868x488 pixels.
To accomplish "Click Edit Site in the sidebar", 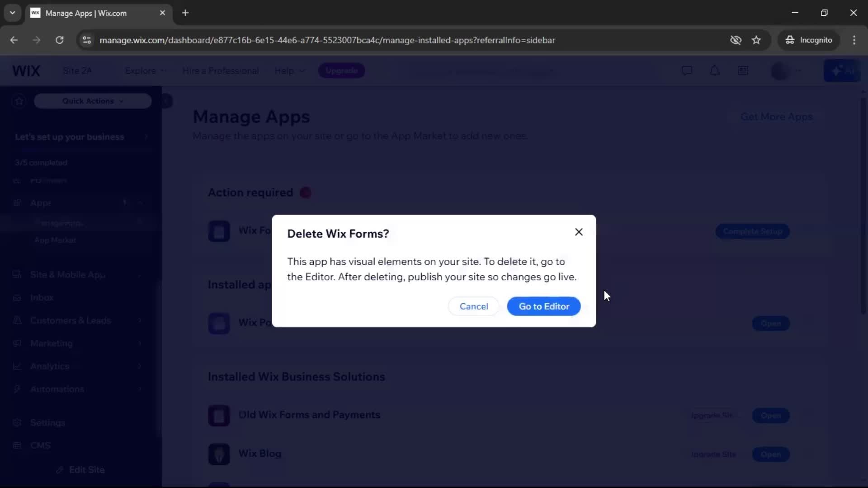I will tap(81, 470).
